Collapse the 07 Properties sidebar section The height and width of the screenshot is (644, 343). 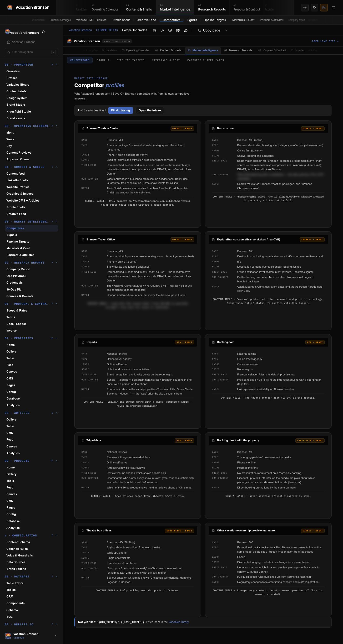coord(57,338)
